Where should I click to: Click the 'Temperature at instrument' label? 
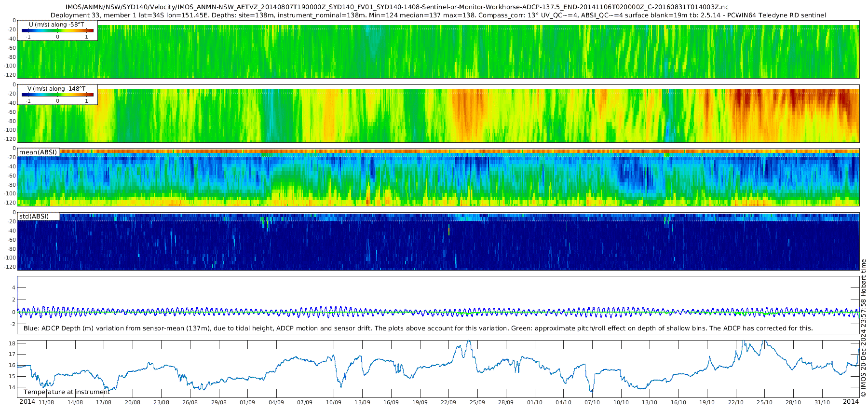coord(67,392)
